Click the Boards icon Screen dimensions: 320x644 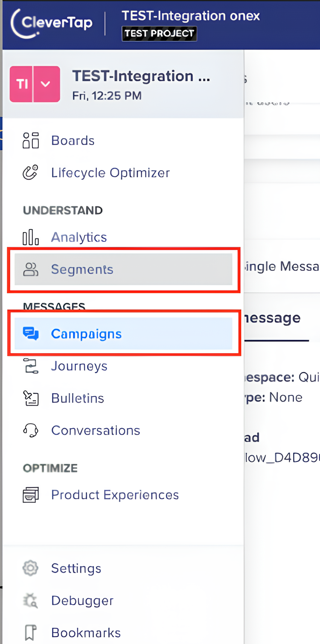click(x=31, y=140)
